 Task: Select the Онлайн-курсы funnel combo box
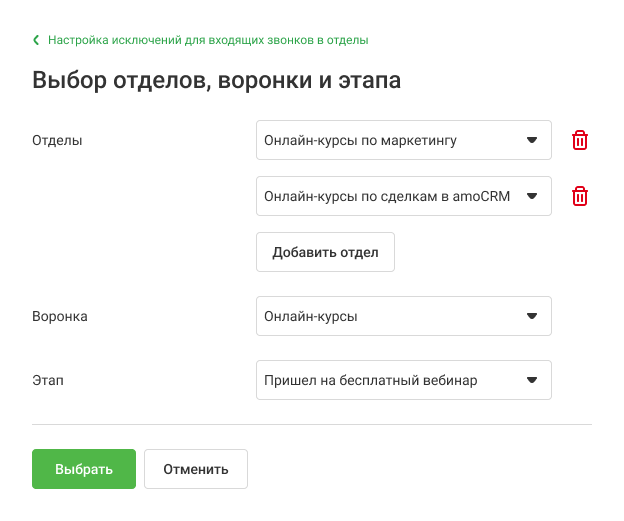(404, 316)
